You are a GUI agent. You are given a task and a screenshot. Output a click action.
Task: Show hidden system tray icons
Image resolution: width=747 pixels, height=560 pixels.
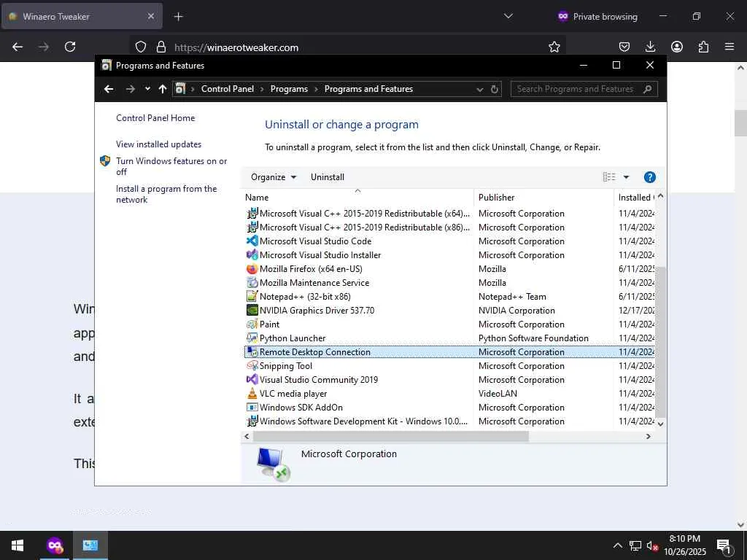pyautogui.click(x=617, y=545)
